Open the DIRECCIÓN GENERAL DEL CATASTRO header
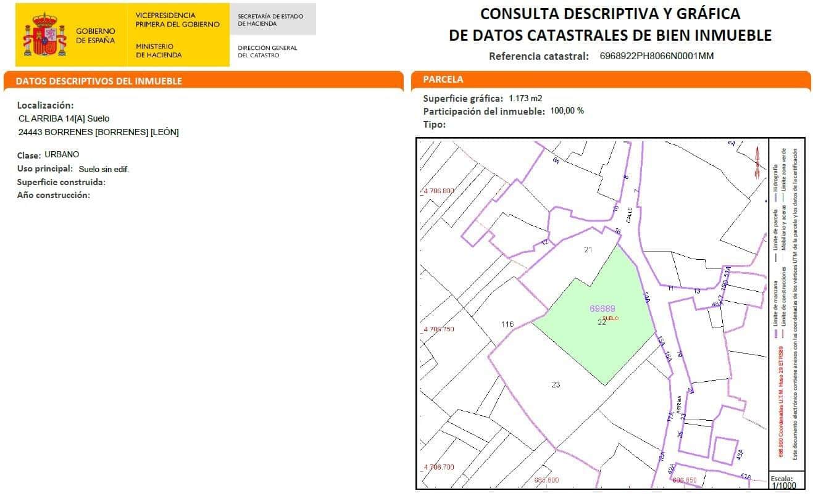The image size is (813, 504). 267,50
